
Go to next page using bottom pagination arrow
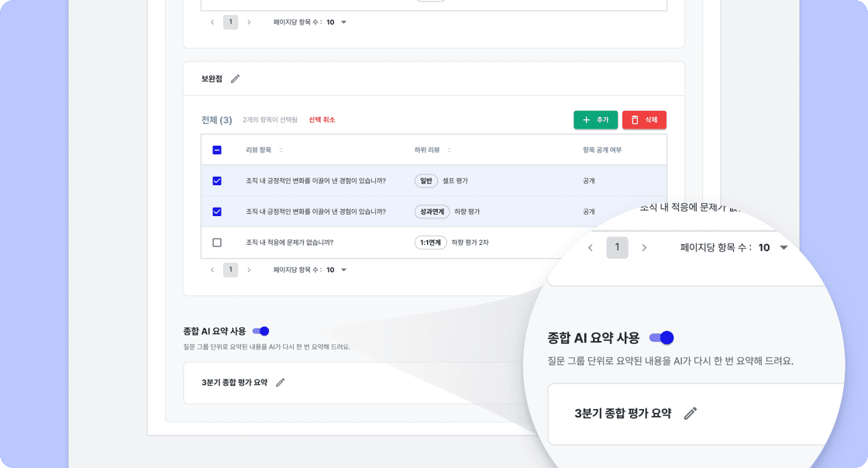click(248, 270)
